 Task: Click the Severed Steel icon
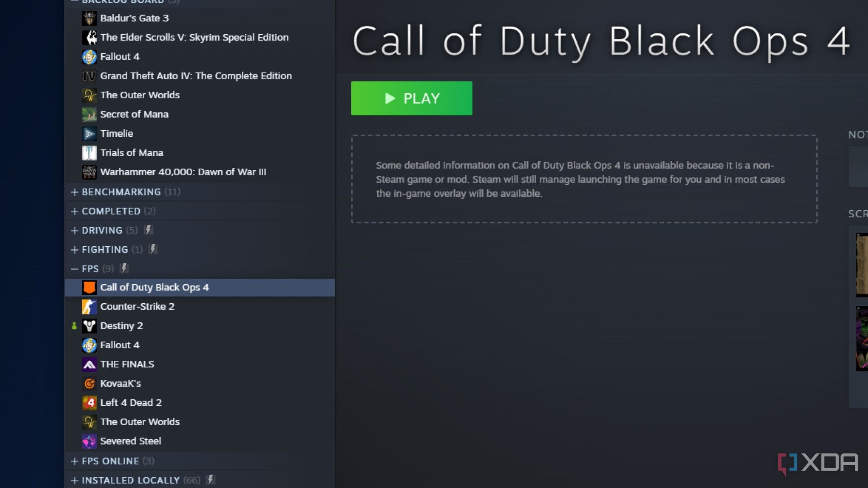89,441
